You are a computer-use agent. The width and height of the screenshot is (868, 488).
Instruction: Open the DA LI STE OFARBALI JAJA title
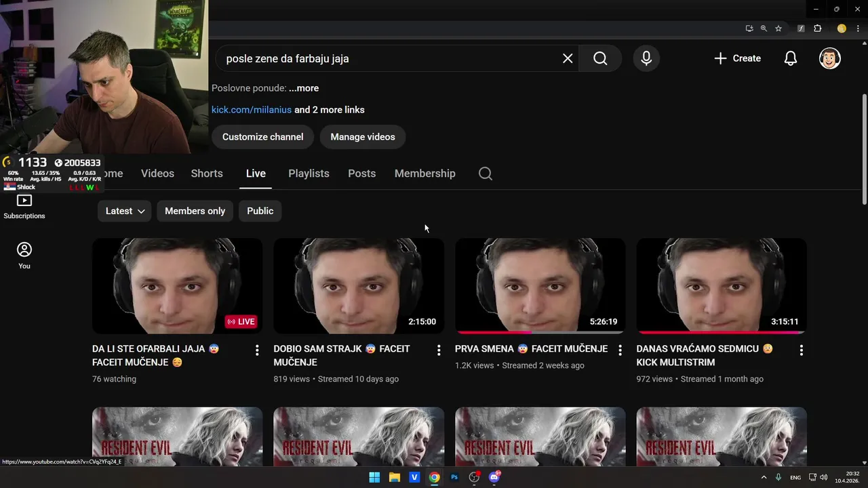156,356
